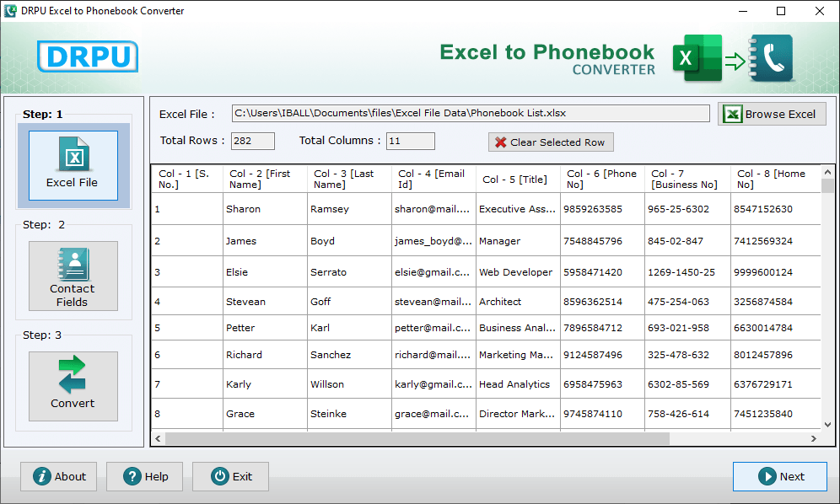Click the Excel-to-phonebook banner icon

(x=733, y=58)
